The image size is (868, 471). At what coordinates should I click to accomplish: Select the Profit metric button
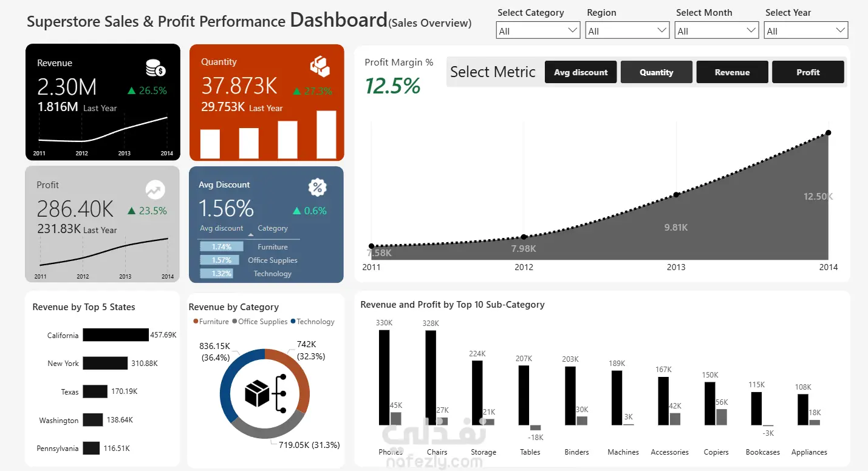[808, 72]
